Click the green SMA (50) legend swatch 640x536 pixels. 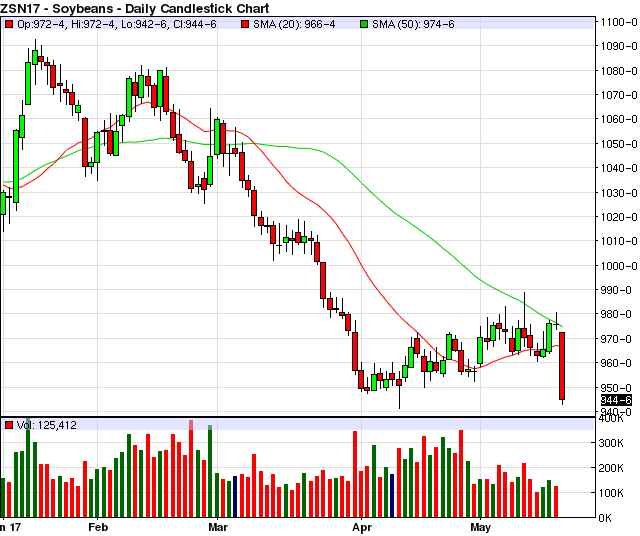(364, 24)
